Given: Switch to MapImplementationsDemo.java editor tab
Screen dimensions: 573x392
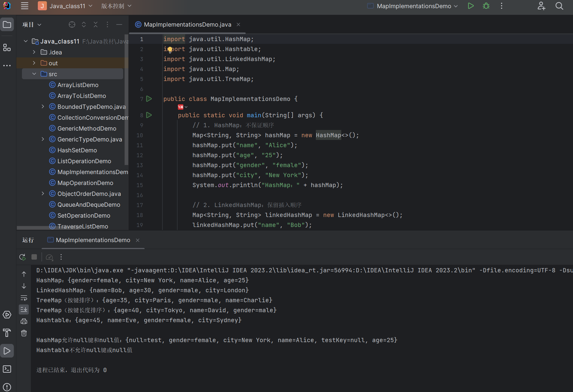Looking at the screenshot, I should coord(187,24).
